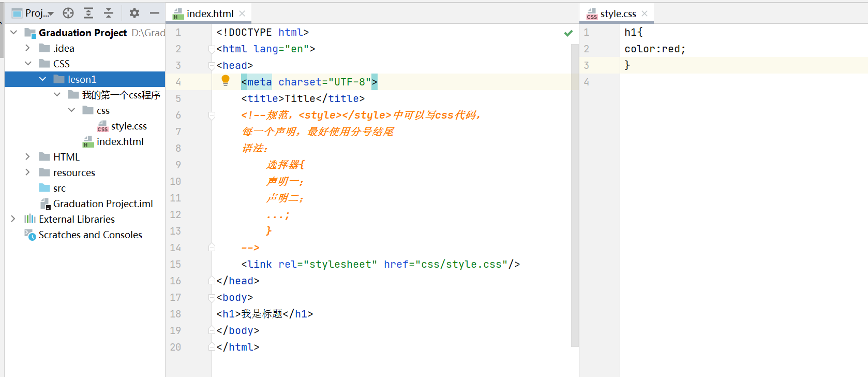
Task: Click line number 3 in style.css gutter
Action: tap(587, 65)
